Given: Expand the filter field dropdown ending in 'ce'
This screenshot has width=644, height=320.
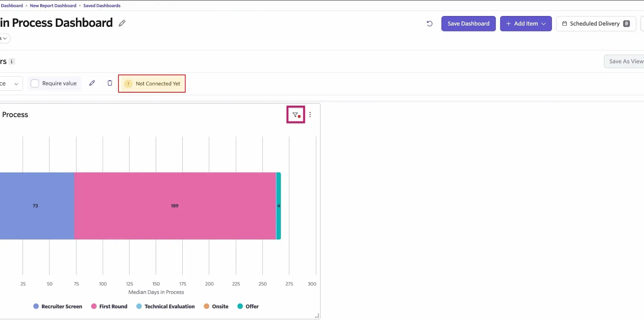Looking at the screenshot, I should (11, 84).
